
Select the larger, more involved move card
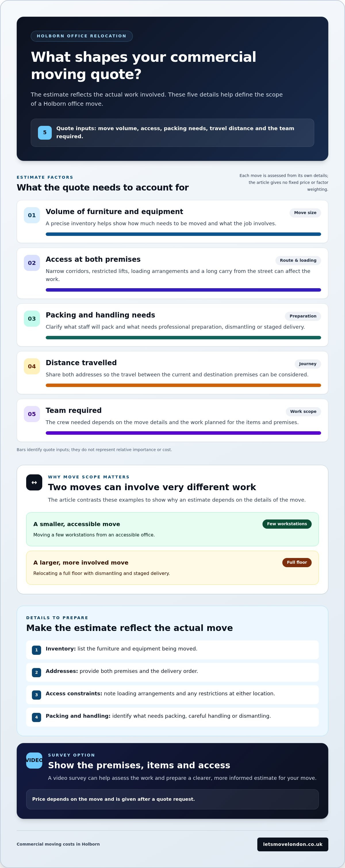(172, 567)
